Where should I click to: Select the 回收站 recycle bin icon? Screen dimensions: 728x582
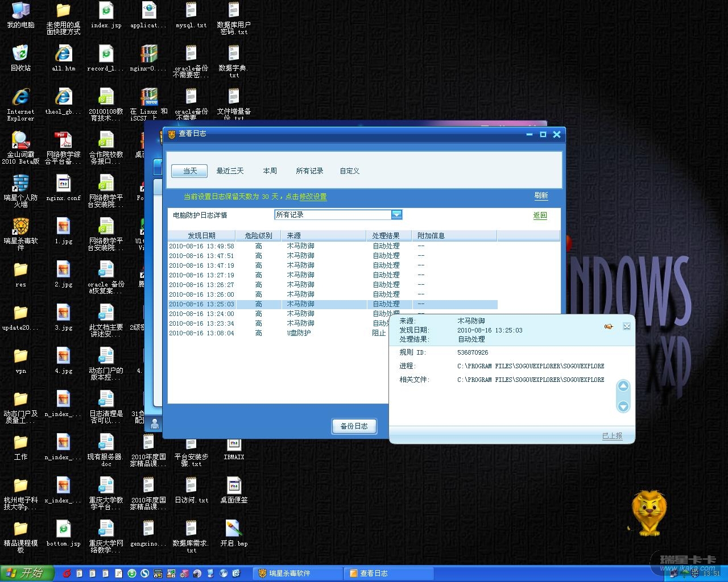coord(21,59)
